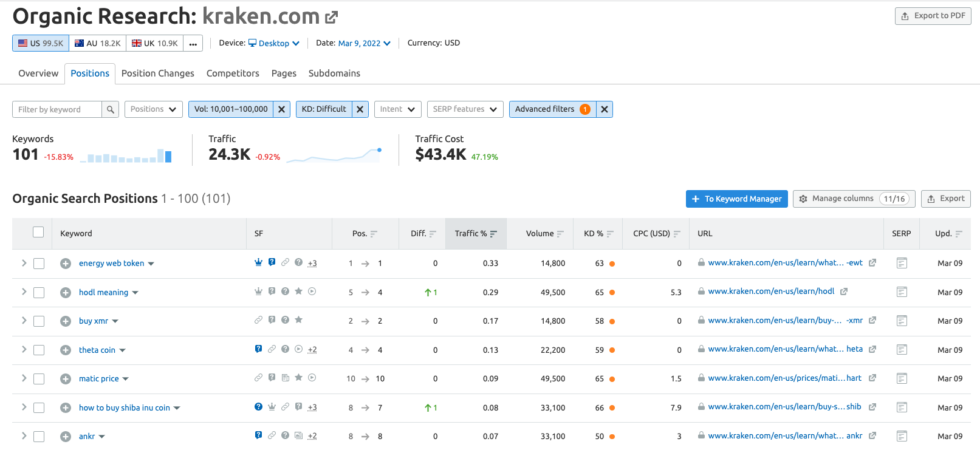Check the energy web token row checkbox
Image resolution: width=980 pixels, height=450 pixels.
click(39, 264)
